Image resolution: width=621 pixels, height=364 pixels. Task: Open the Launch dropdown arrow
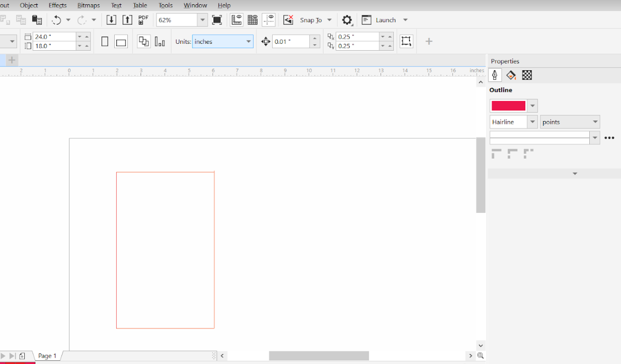(405, 20)
